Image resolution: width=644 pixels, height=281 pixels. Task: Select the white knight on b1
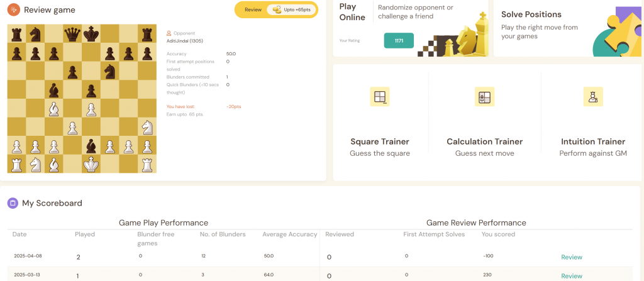pyautogui.click(x=35, y=164)
